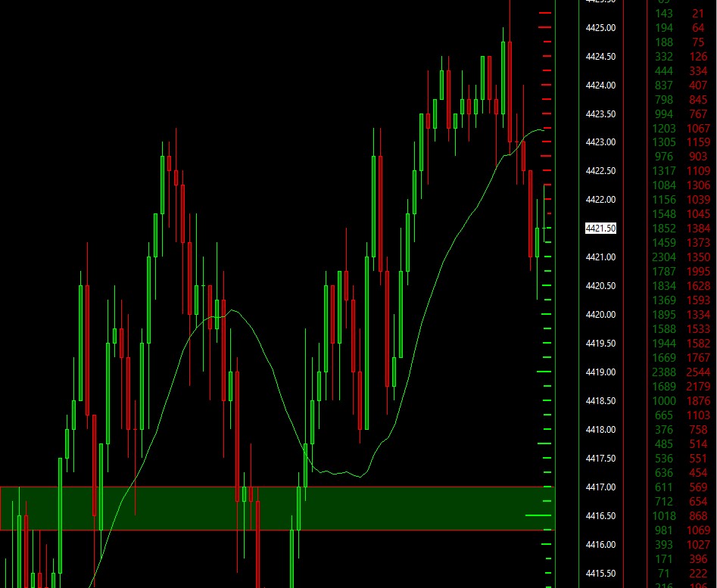Click the 4423.00 price axis label
The height and width of the screenshot is (588, 717).
coord(600,142)
